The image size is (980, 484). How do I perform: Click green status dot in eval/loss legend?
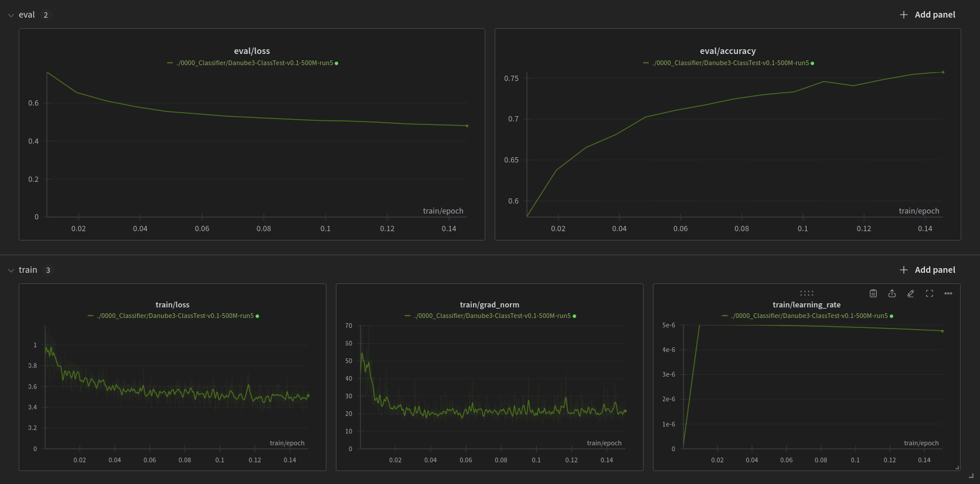[x=336, y=63]
